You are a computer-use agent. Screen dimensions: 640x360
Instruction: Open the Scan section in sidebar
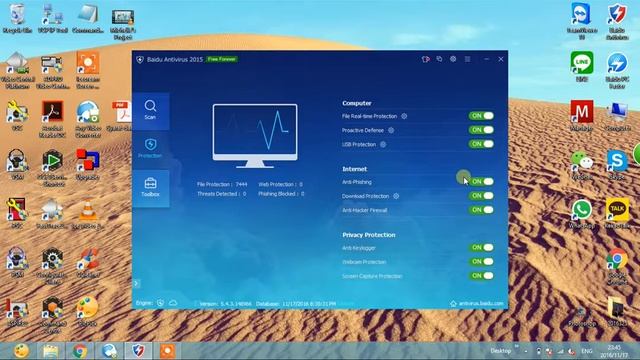(x=150, y=111)
